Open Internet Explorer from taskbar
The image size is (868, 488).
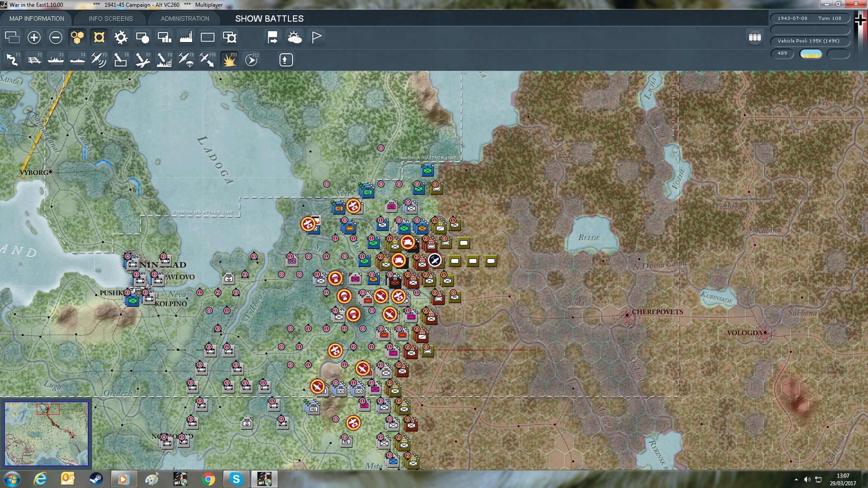(40, 479)
